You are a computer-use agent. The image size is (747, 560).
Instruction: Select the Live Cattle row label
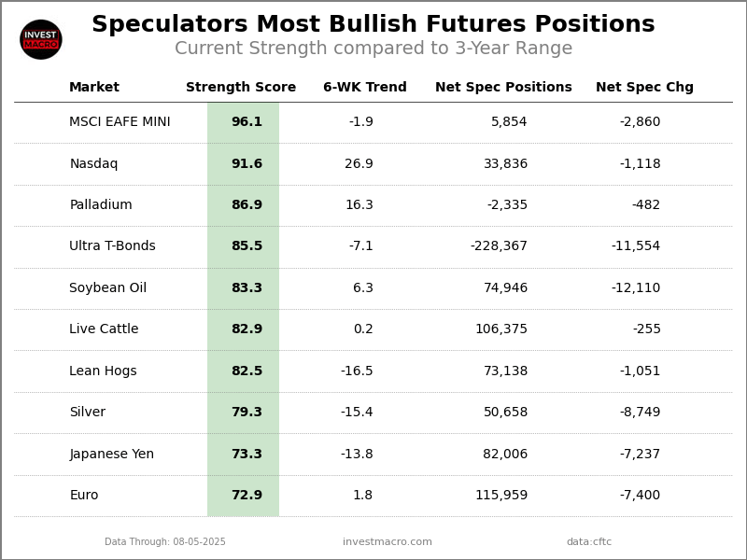click(104, 329)
